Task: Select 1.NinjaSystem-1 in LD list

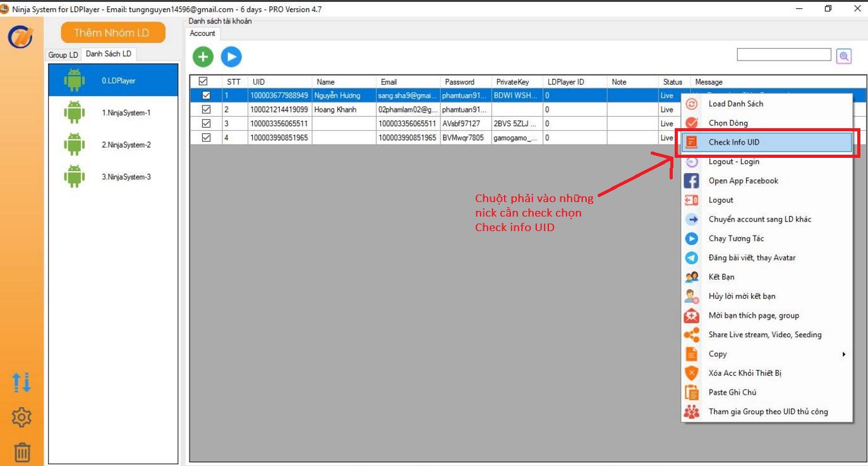Action: coord(113,112)
